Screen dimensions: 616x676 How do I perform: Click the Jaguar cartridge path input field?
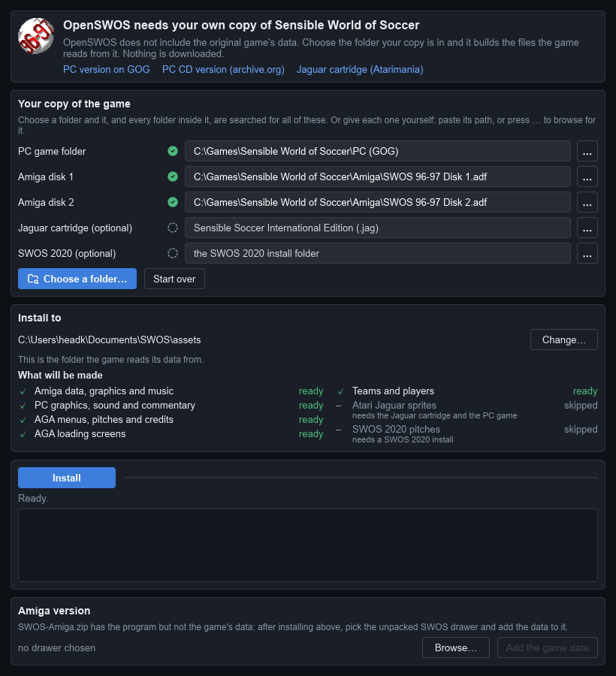378,228
